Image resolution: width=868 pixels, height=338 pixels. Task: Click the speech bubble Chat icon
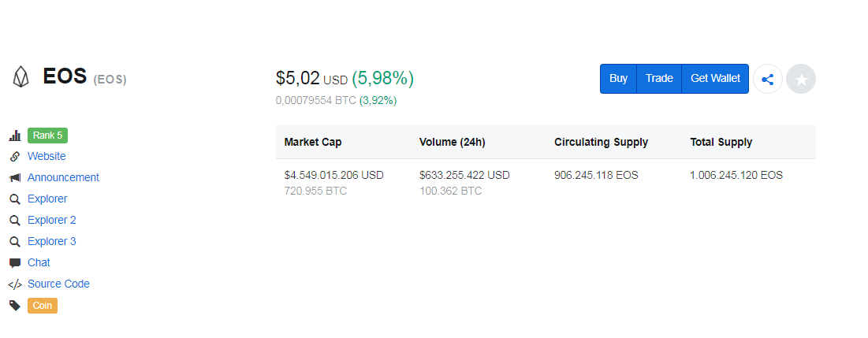click(14, 263)
